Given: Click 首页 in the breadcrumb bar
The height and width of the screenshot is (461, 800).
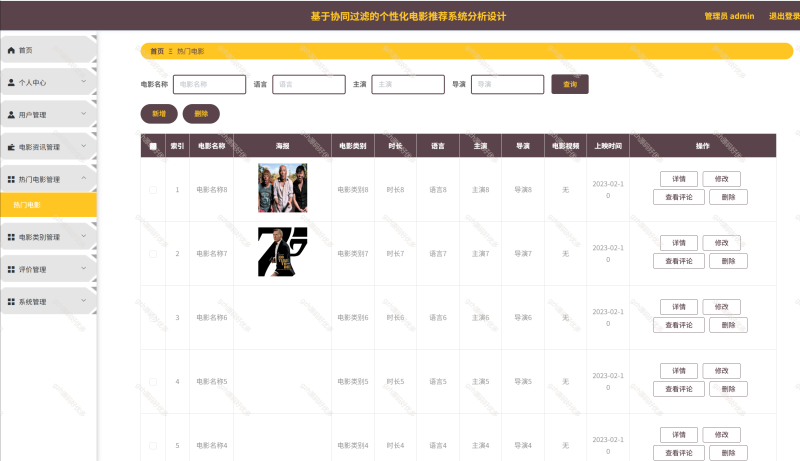Looking at the screenshot, I should pos(157,51).
